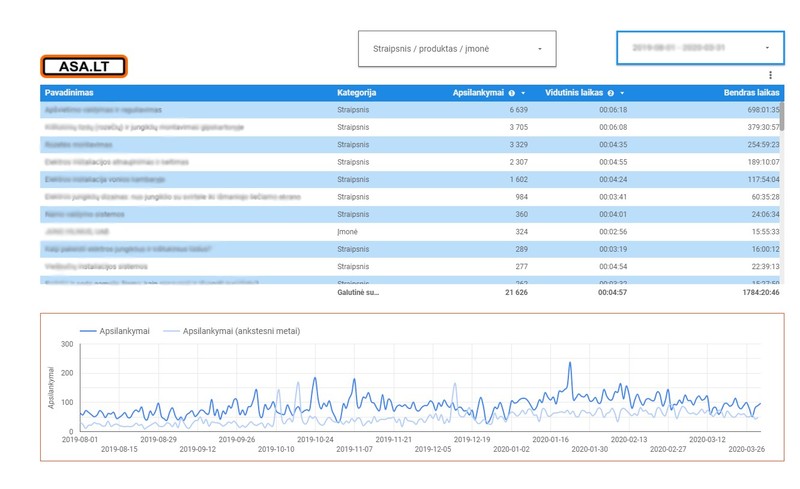
Task: Click grand total visits 21 626
Action: tap(516, 292)
